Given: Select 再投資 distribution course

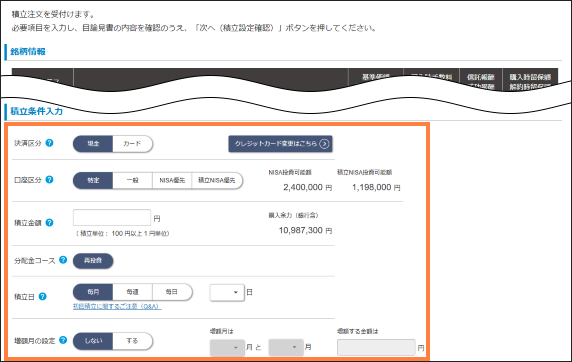Looking at the screenshot, I should [93, 261].
